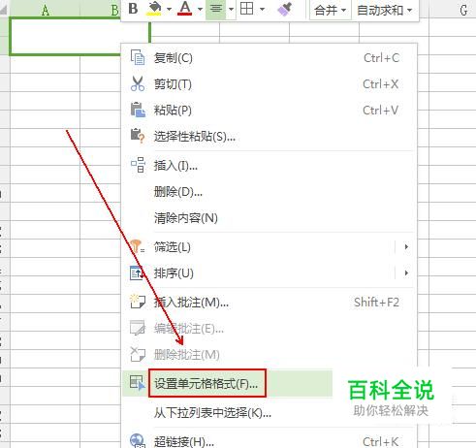Select column G header

pyautogui.click(x=463, y=10)
